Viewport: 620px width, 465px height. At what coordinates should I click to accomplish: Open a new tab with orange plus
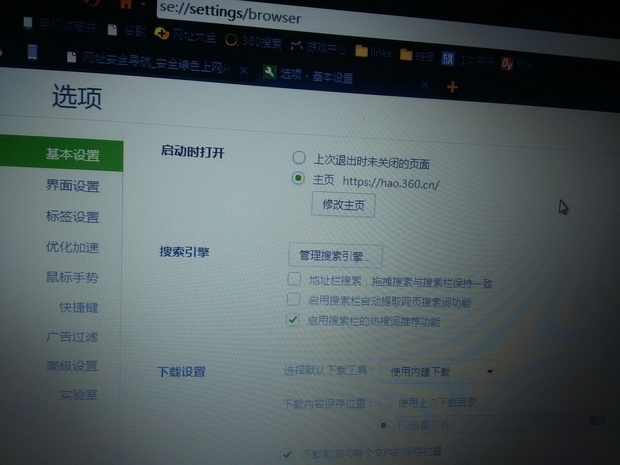(452, 87)
